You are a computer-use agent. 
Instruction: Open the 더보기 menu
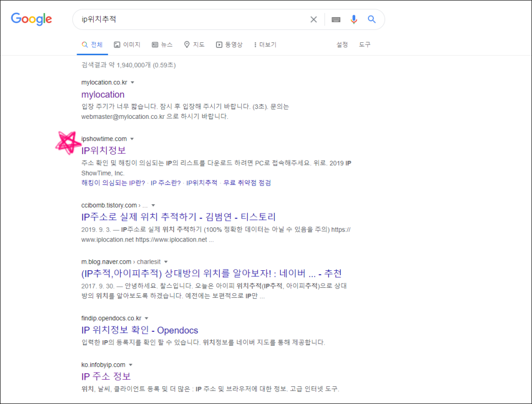(x=265, y=45)
